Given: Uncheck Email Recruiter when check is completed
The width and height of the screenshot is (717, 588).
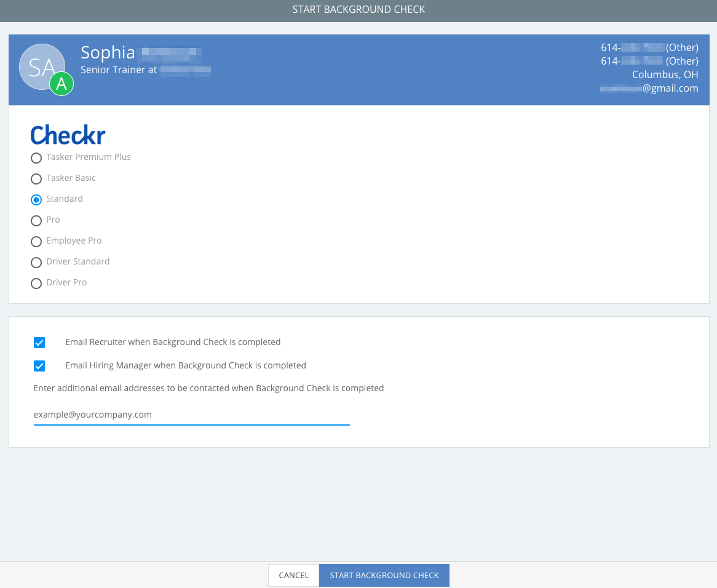Looking at the screenshot, I should tap(39, 343).
